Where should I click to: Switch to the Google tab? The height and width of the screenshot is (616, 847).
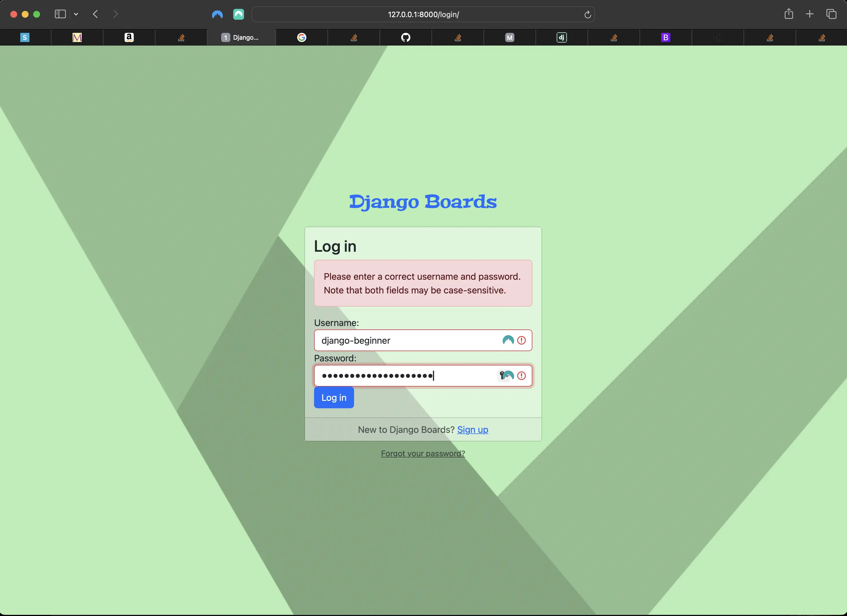[x=302, y=37]
